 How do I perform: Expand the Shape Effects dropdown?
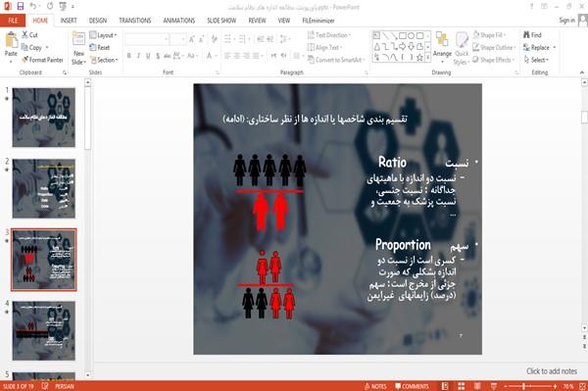click(x=493, y=60)
